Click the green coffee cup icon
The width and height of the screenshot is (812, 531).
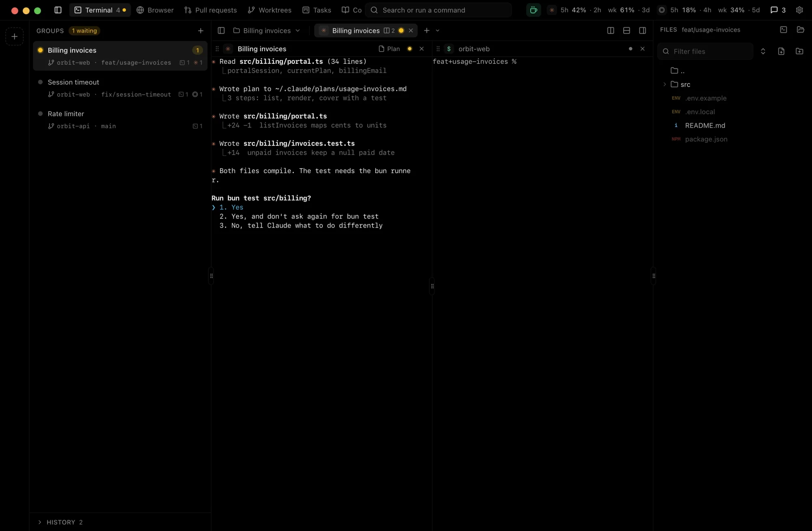pos(533,10)
